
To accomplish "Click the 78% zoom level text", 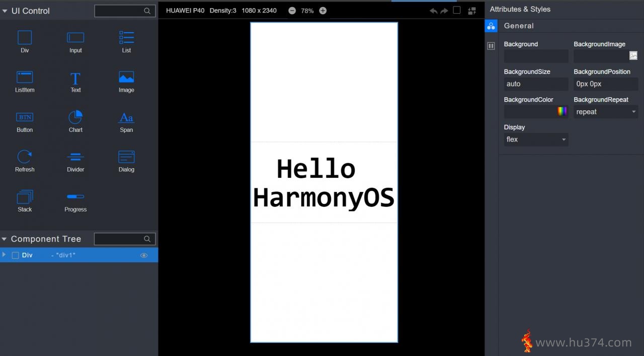I will click(307, 11).
